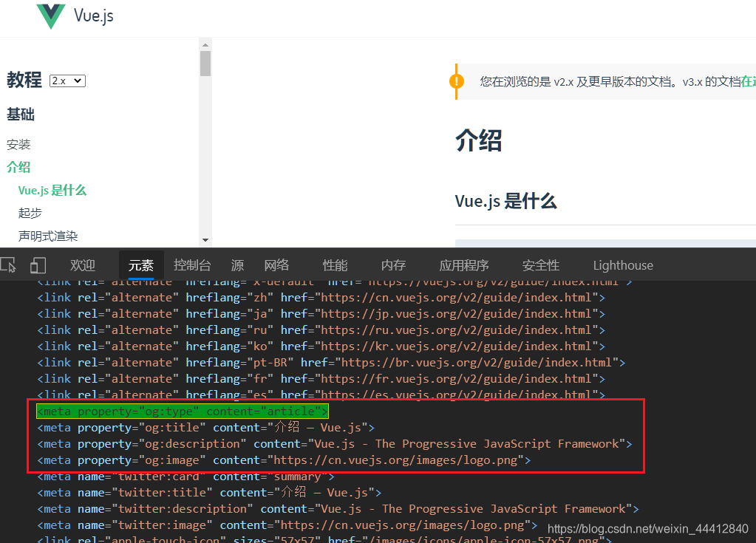This screenshot has height=543, width=756.
Task: Open the 源 panel in DevTools
Action: [236, 264]
